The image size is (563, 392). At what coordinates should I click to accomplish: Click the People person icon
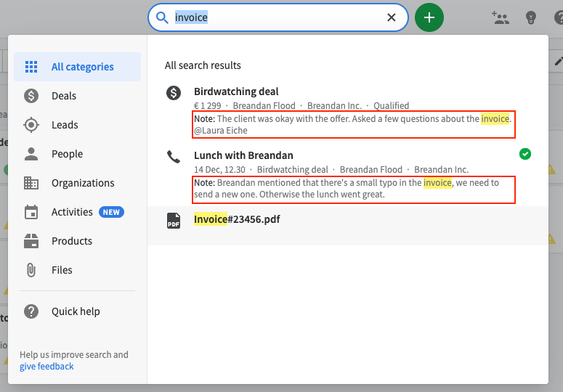coord(31,154)
